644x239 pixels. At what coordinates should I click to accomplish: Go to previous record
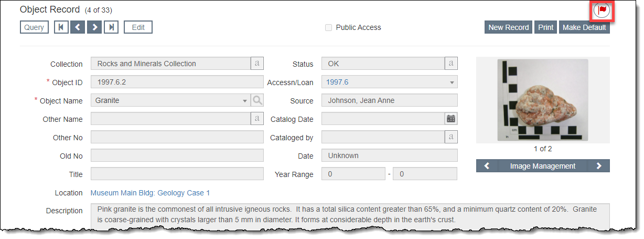78,27
